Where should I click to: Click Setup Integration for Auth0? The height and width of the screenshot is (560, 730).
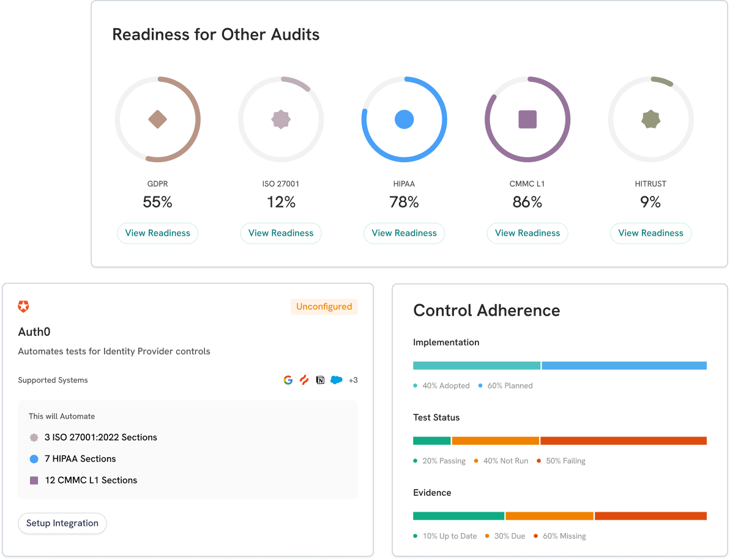tap(62, 523)
